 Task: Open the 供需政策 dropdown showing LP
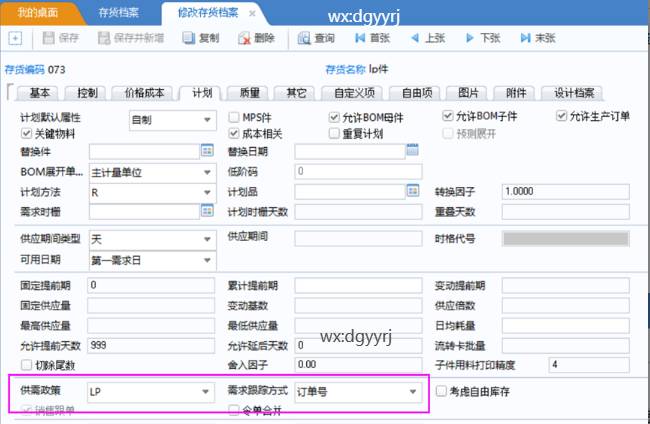point(207,392)
